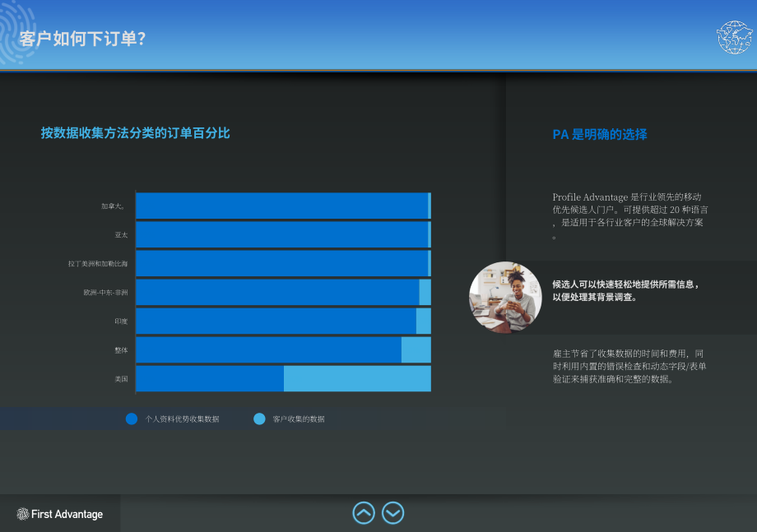Click the 拉丁美洲和加勒比海 axis label
757x532 pixels.
(x=98, y=263)
